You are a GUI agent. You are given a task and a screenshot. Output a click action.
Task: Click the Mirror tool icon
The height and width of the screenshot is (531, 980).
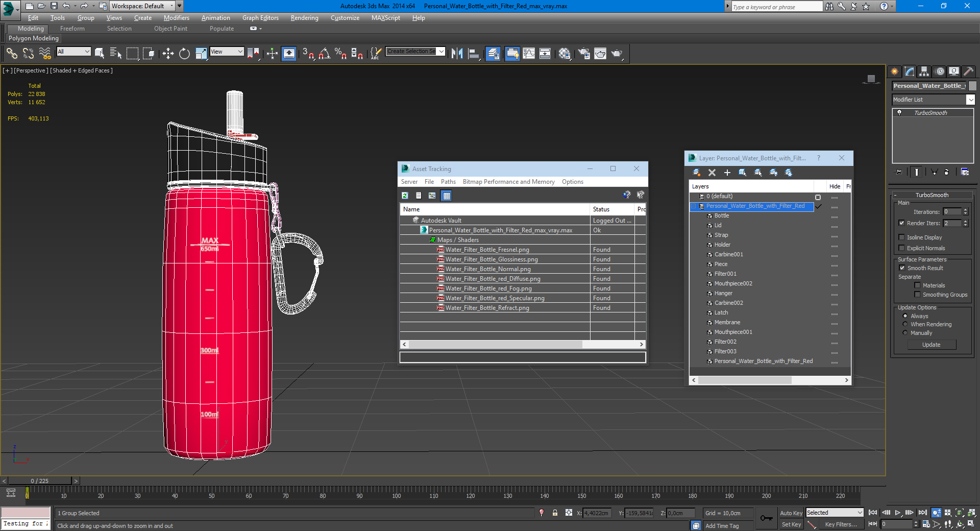[457, 53]
